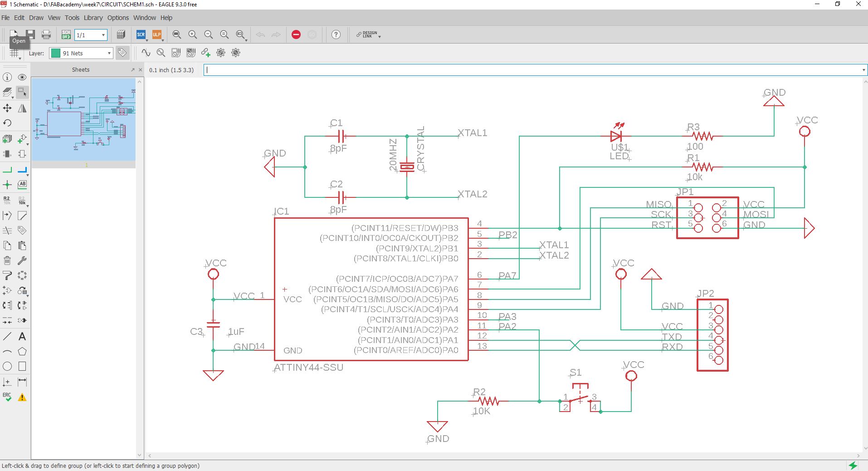The width and height of the screenshot is (868, 471).
Task: Open the Draw menu
Action: tap(36, 18)
